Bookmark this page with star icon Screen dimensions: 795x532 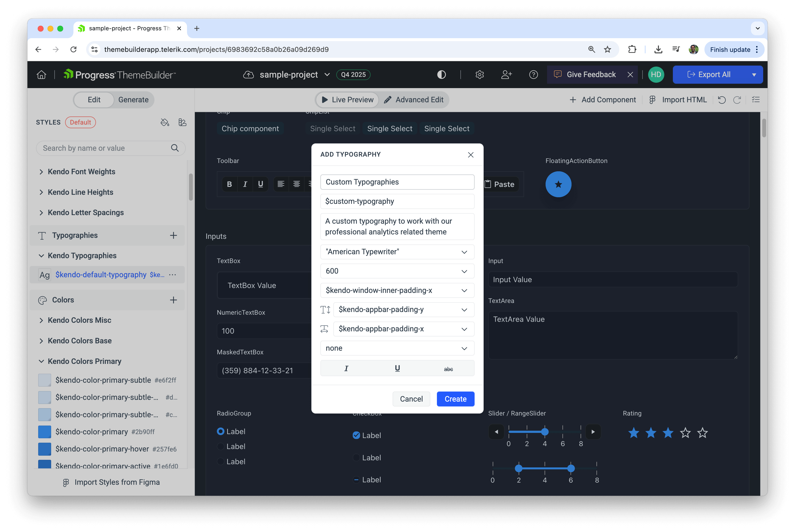(x=607, y=49)
